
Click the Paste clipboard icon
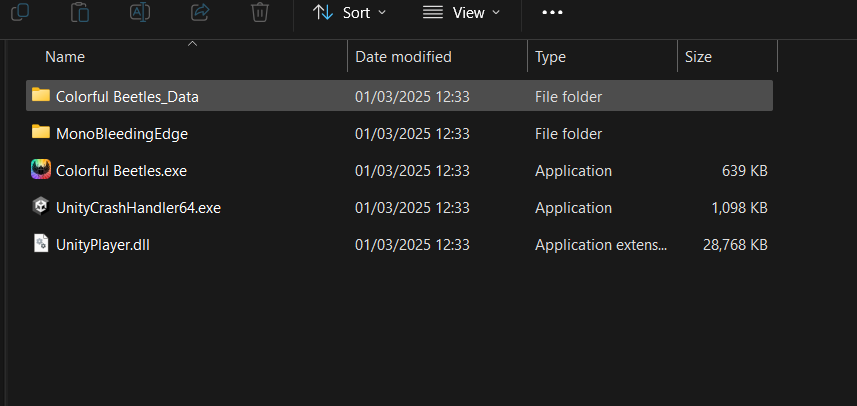[x=80, y=11]
